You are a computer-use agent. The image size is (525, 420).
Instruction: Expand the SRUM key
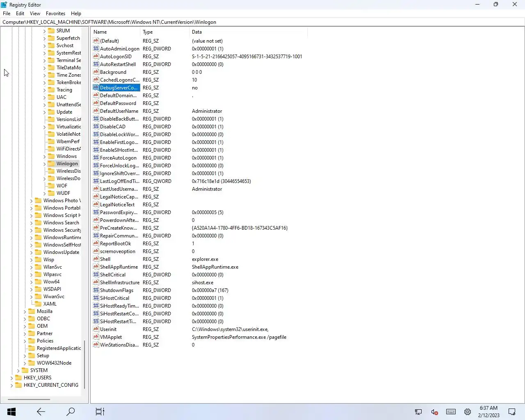(44, 31)
